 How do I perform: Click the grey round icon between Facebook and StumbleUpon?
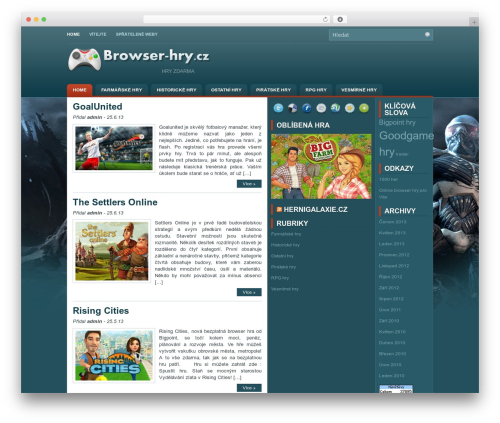point(321,108)
